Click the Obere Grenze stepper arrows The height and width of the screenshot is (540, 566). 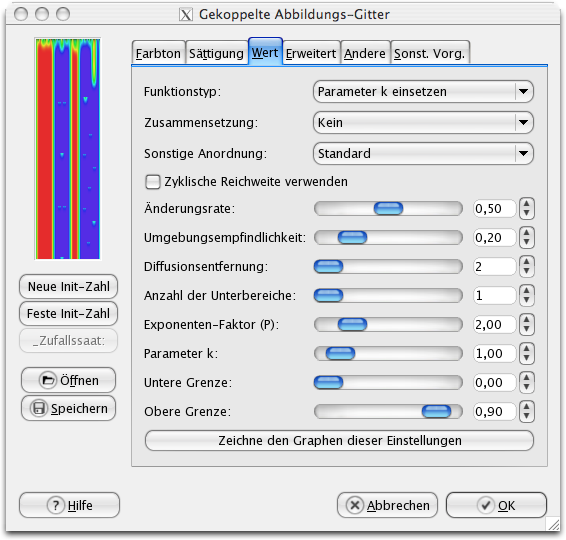tap(527, 411)
